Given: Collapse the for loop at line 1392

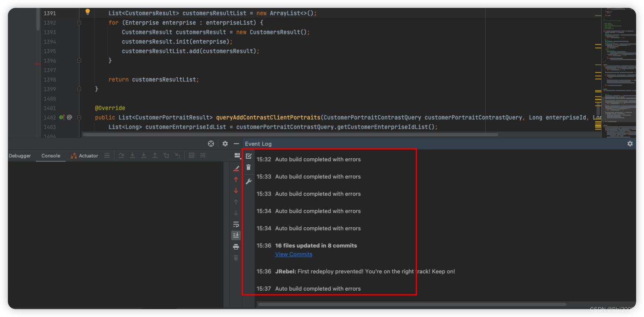Looking at the screenshot, I should [x=79, y=22].
